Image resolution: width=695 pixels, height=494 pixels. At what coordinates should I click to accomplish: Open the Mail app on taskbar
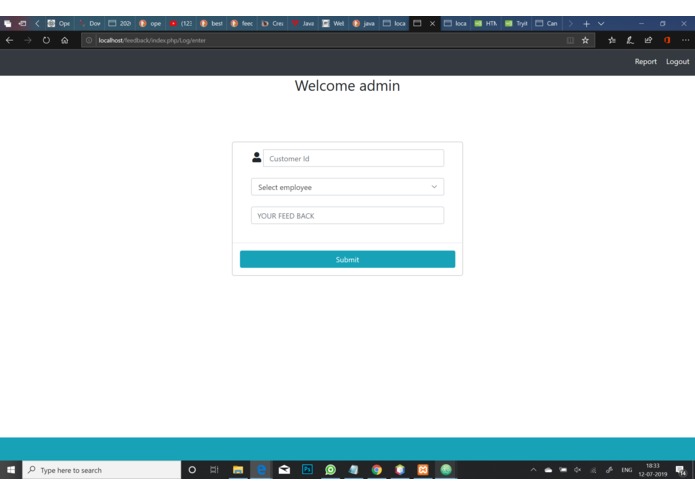[x=284, y=470]
